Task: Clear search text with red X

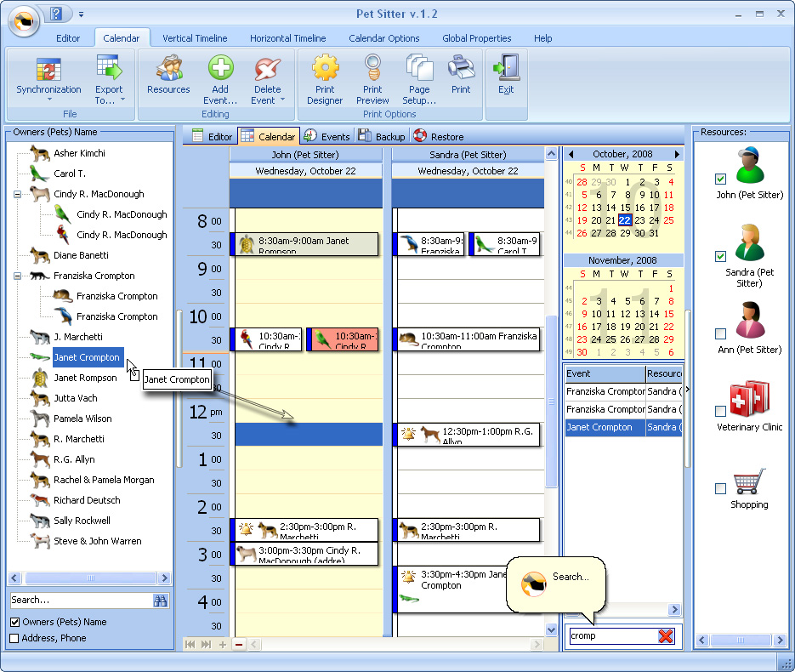Action: pyautogui.click(x=666, y=636)
